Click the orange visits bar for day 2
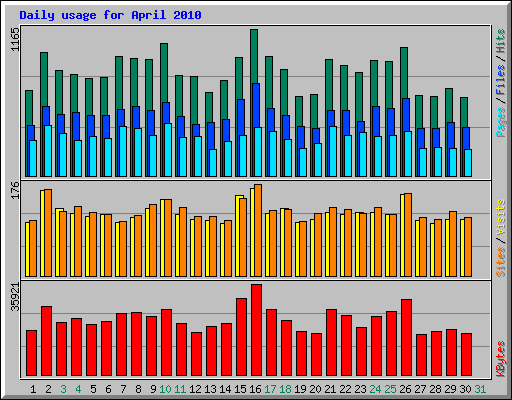The image size is (512, 400). click(x=48, y=233)
